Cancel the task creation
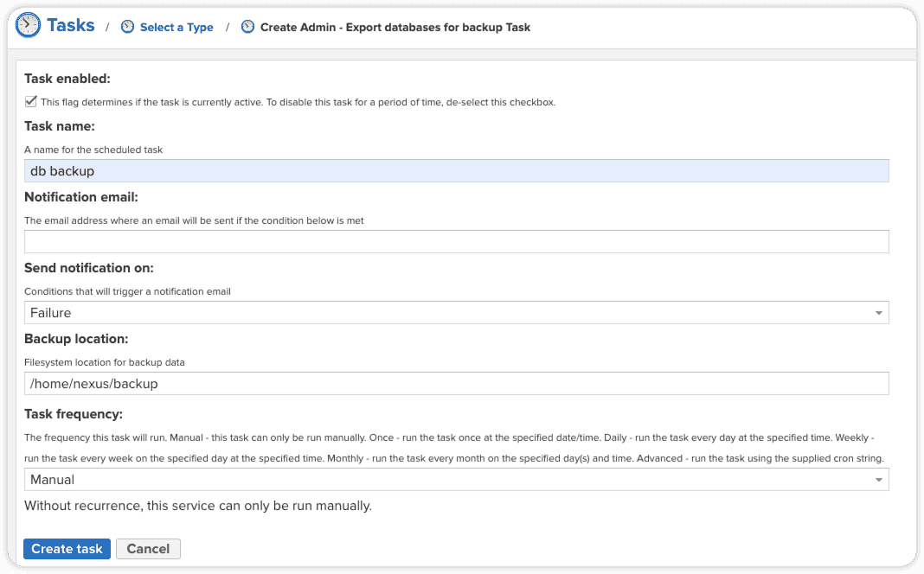Image resolution: width=924 pixels, height=574 pixels. point(148,549)
